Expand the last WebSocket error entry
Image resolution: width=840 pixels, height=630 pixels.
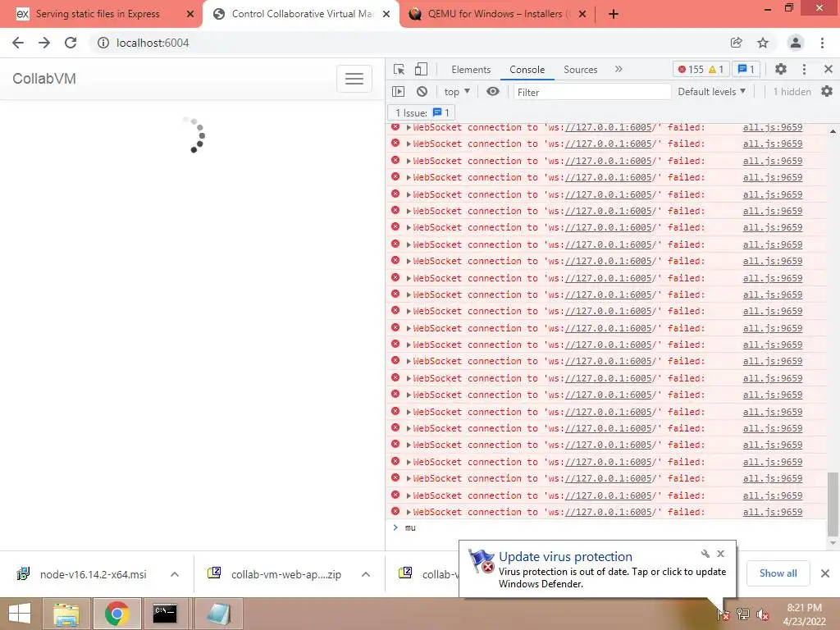tap(409, 512)
